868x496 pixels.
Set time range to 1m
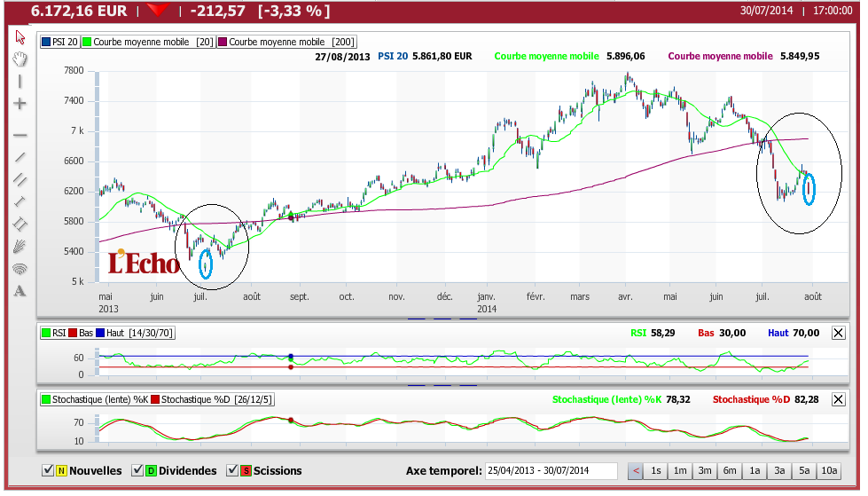(680, 471)
